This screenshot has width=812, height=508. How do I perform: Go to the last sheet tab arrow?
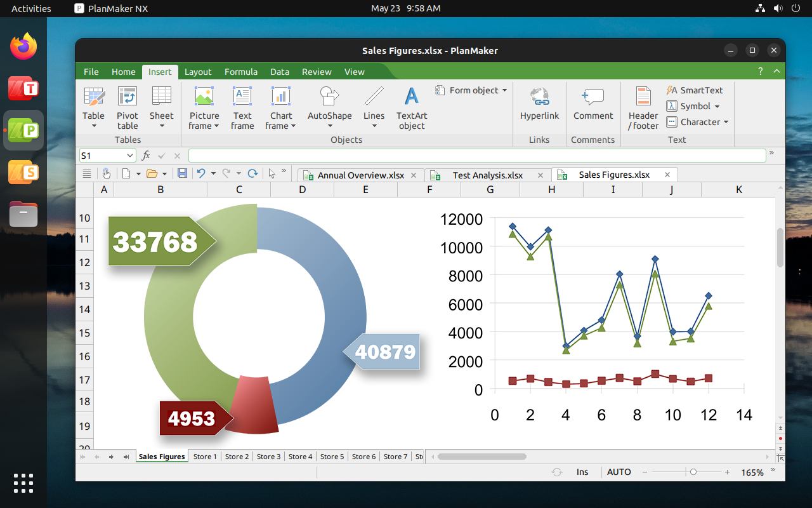pos(126,457)
